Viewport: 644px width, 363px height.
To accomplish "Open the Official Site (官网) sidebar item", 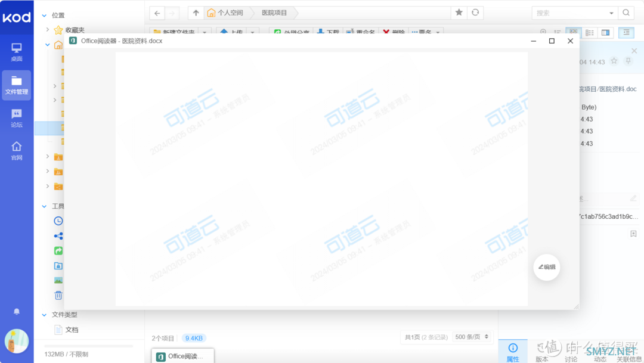I will [17, 151].
